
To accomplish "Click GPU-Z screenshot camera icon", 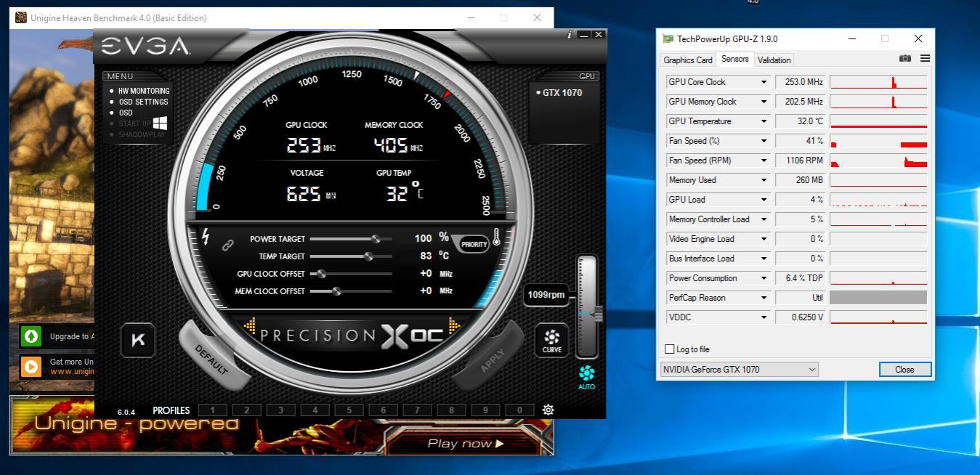I will point(905,58).
